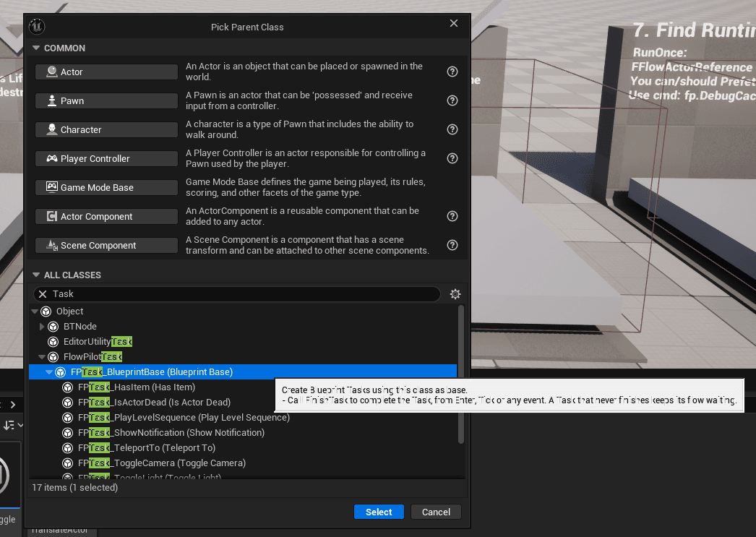Clear the Task search text
This screenshot has width=756, height=537.
[x=43, y=294]
